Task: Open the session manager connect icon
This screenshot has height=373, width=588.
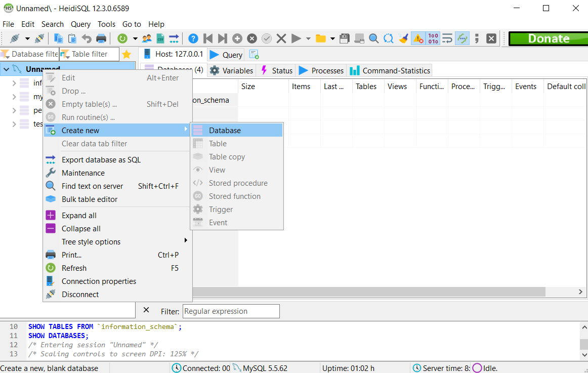Action: tap(15, 38)
